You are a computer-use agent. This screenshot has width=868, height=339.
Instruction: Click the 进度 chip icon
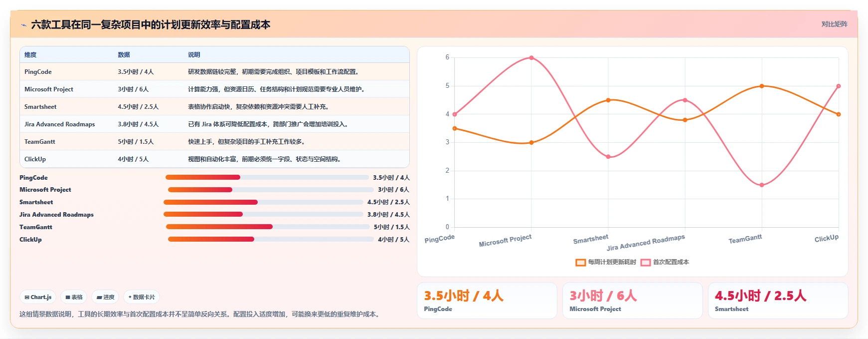99,297
